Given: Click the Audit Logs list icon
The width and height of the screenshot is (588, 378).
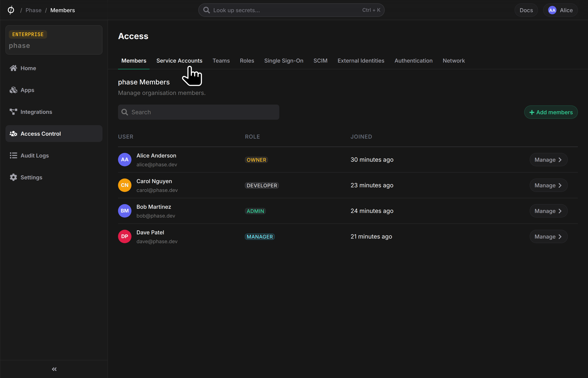Looking at the screenshot, I should 13,155.
